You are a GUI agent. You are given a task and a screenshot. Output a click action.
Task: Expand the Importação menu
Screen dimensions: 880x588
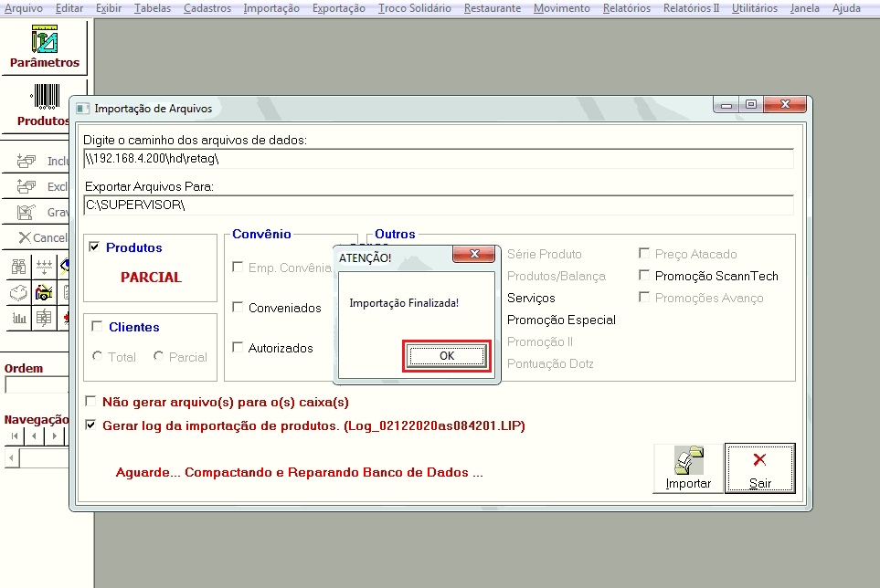[270, 8]
